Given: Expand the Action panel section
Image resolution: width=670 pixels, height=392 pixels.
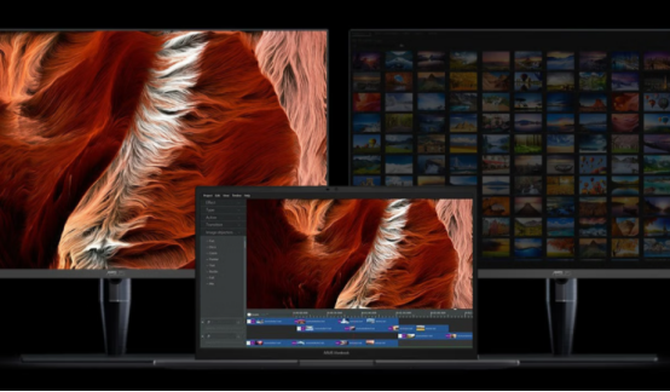Looking at the screenshot, I should [x=223, y=217].
